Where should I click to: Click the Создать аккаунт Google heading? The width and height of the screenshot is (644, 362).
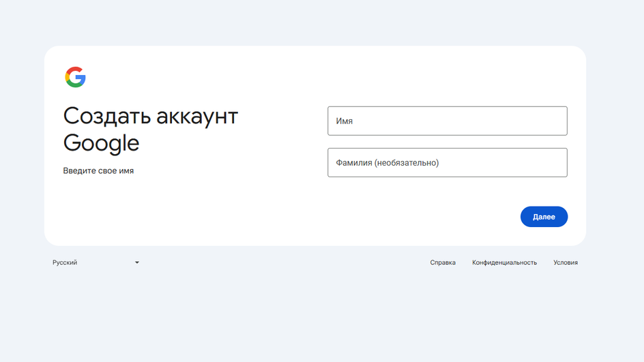click(150, 130)
